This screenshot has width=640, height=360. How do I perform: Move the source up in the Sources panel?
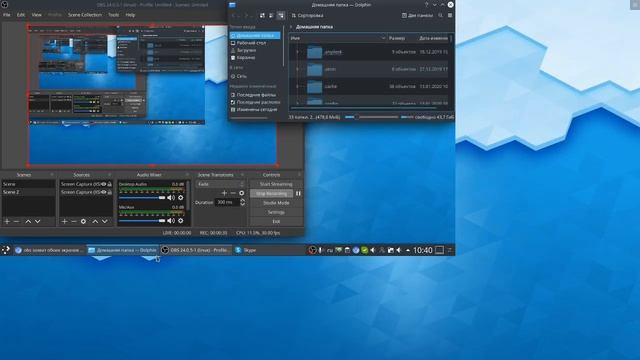(95, 221)
